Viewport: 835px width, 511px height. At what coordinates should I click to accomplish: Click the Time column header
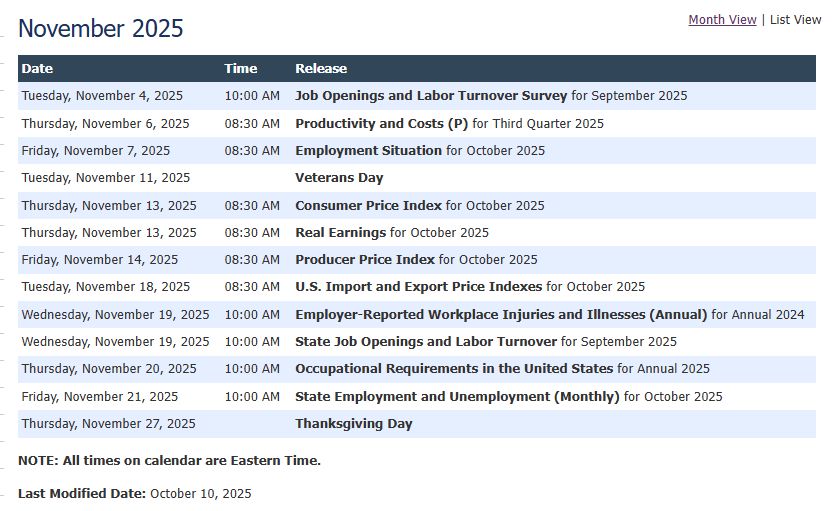pos(240,69)
